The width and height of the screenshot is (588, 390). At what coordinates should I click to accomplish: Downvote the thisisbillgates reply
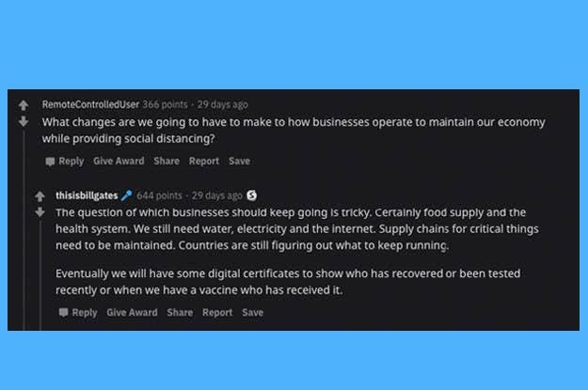click(40, 212)
